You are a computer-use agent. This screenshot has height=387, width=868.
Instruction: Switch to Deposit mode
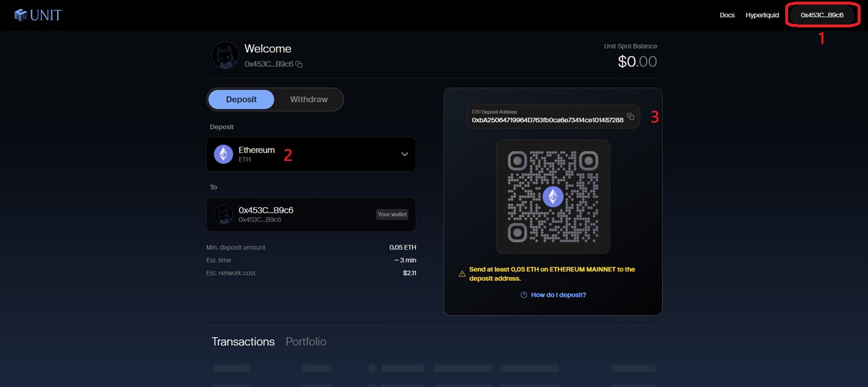tap(241, 99)
